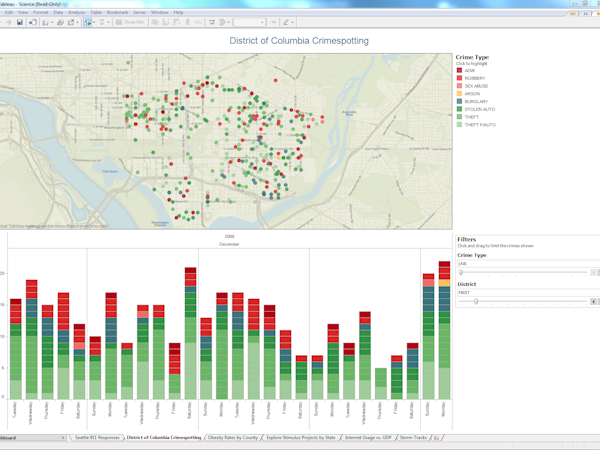Open the Storm Tracks sheet tab
600x450 pixels.
[415, 438]
